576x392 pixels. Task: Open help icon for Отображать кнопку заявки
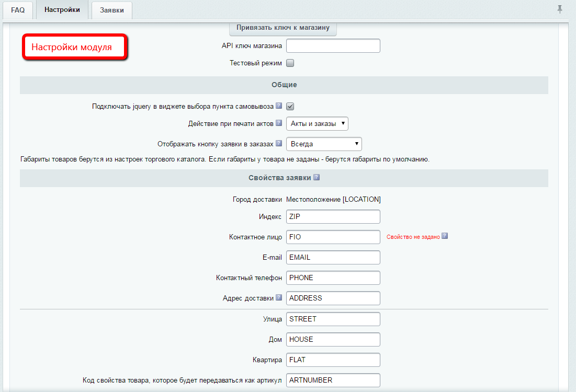click(x=279, y=144)
